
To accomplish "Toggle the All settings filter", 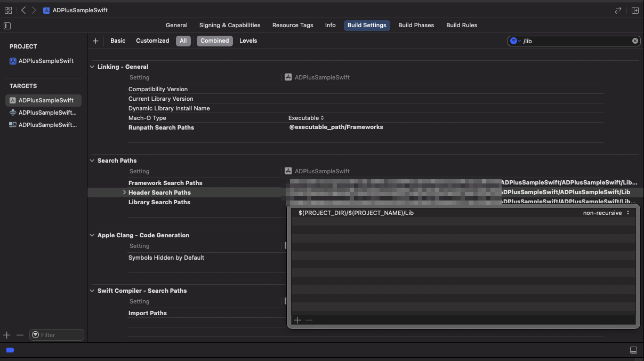I will point(183,41).
